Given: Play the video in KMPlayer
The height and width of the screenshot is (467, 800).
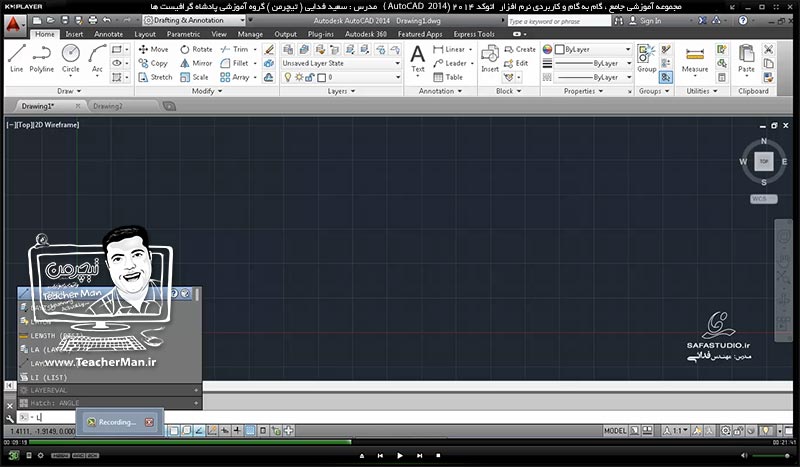Looking at the screenshot, I should click(x=399, y=455).
